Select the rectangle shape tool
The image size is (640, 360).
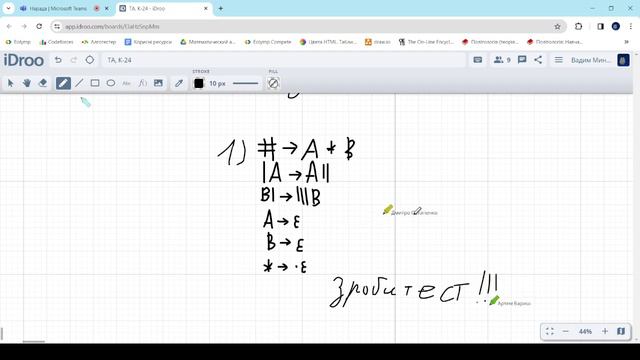tap(95, 83)
